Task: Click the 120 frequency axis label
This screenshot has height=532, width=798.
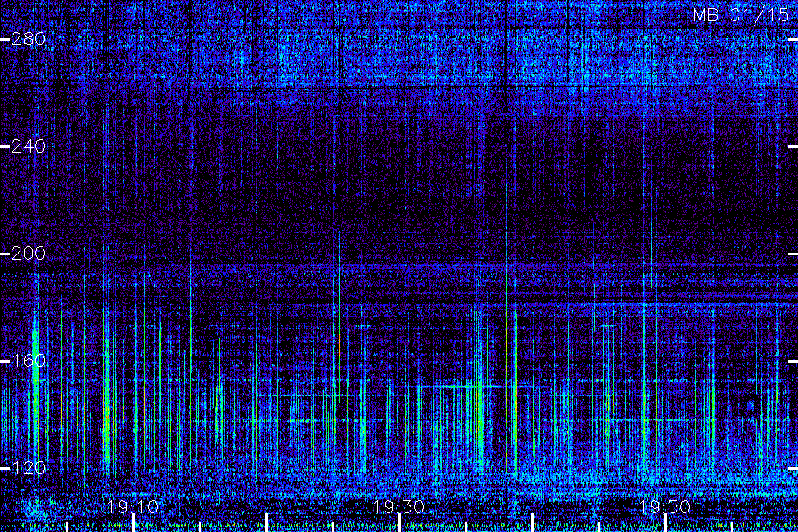Action: [x=28, y=468]
